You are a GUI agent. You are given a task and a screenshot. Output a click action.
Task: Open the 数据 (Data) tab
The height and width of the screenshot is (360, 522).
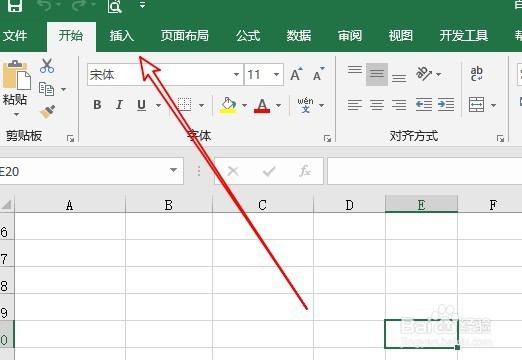tap(299, 36)
